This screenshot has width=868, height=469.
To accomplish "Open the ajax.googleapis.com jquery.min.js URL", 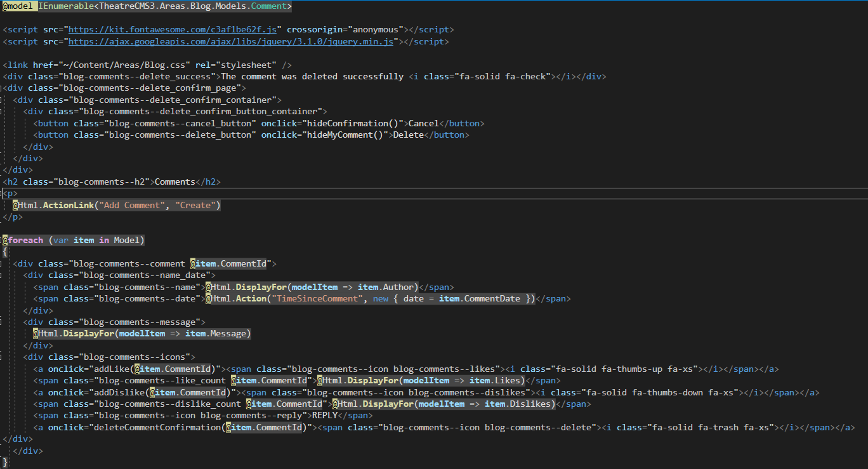I will [x=231, y=41].
